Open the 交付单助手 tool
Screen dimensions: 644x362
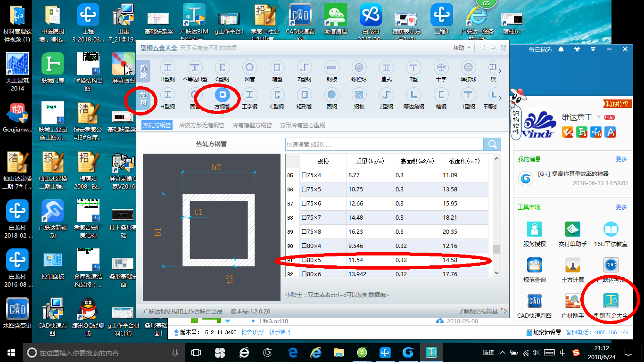[x=573, y=234]
